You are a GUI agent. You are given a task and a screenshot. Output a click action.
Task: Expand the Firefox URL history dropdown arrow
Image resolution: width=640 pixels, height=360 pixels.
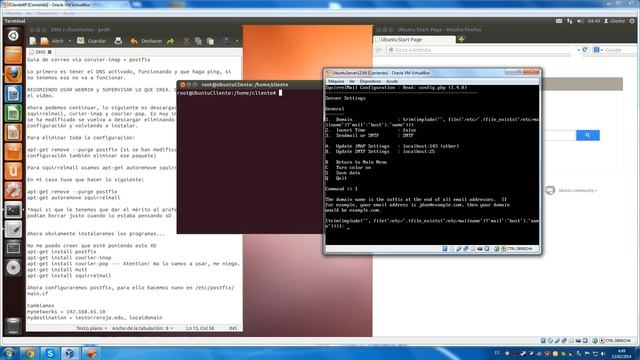tap(579, 50)
